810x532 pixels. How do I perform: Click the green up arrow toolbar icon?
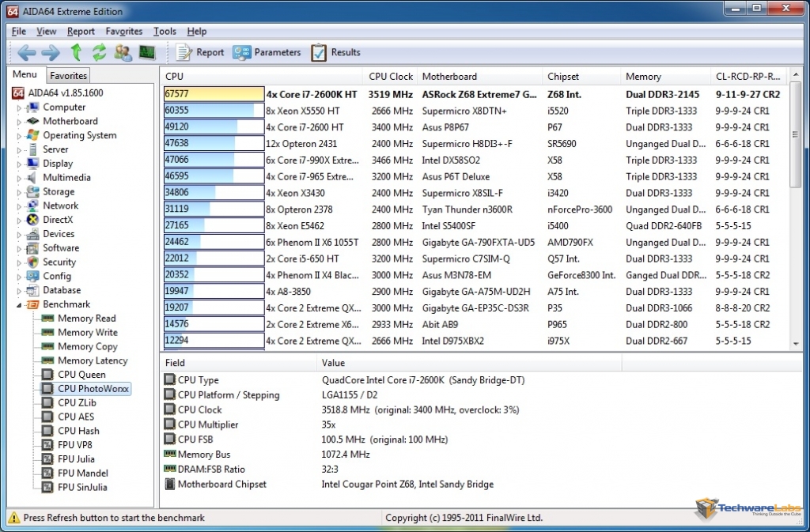(76, 52)
